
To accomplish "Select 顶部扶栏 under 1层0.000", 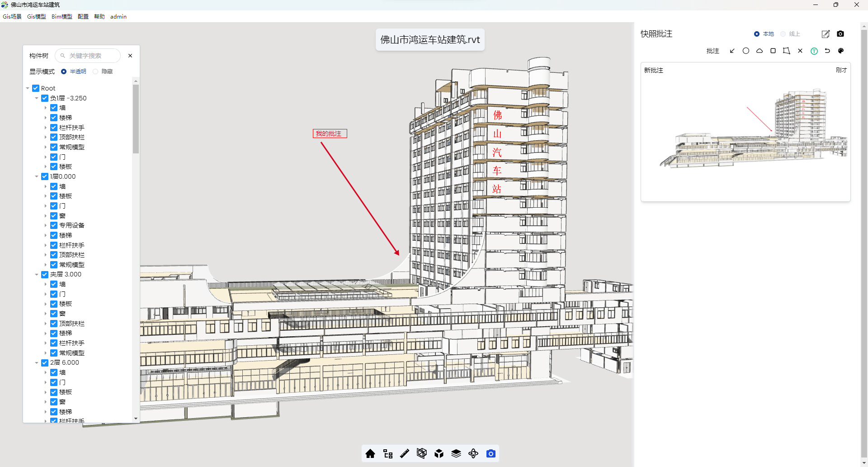I will click(72, 255).
